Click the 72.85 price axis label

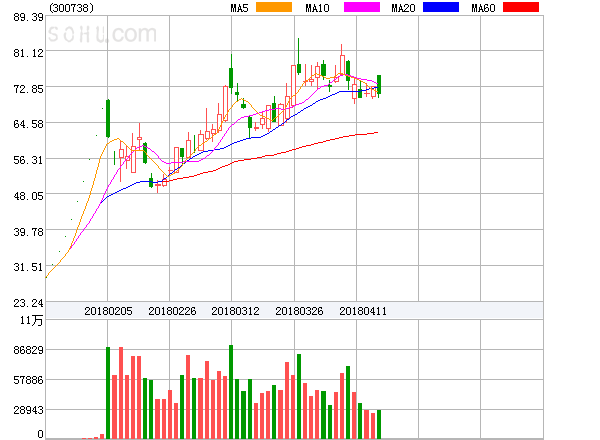pos(28,89)
